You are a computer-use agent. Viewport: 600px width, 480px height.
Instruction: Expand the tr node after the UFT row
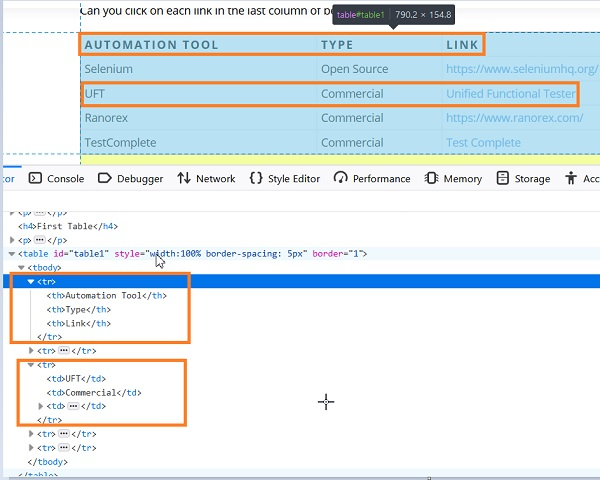31,434
